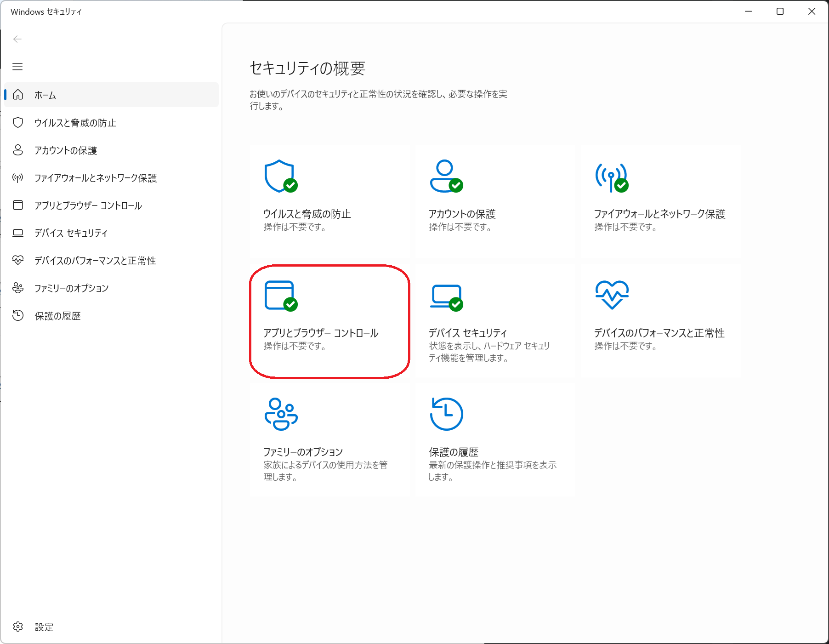Select デバイスのパフォーマンスと正常性 in sidebar
The height and width of the screenshot is (644, 829).
[95, 261]
